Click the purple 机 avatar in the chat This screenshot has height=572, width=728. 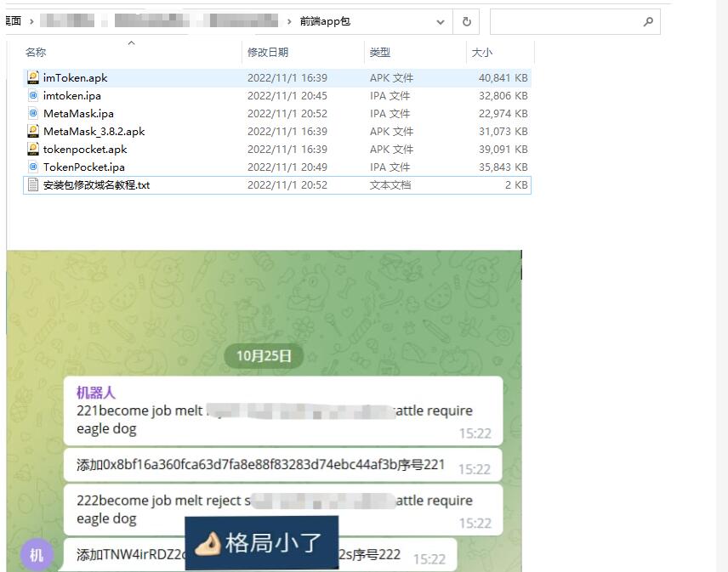pos(36,553)
